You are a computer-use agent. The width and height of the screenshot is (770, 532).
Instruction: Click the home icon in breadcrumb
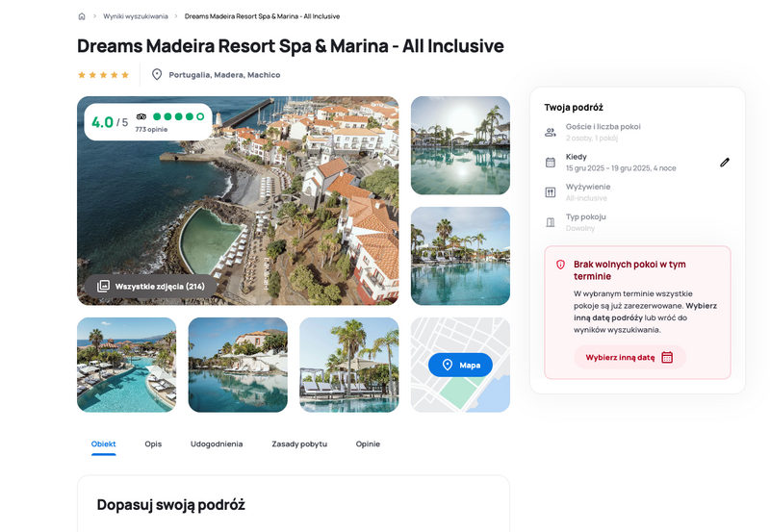(82, 16)
